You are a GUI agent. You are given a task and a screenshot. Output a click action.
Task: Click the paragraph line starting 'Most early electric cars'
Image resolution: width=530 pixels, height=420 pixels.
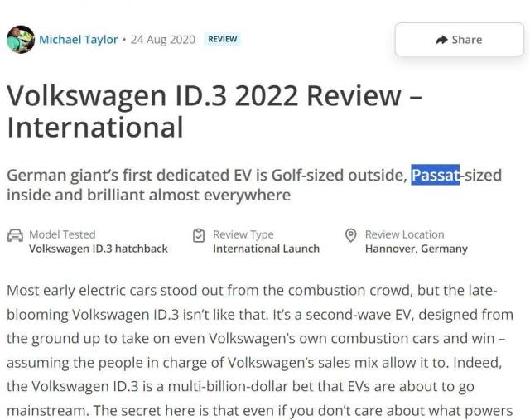(x=252, y=291)
